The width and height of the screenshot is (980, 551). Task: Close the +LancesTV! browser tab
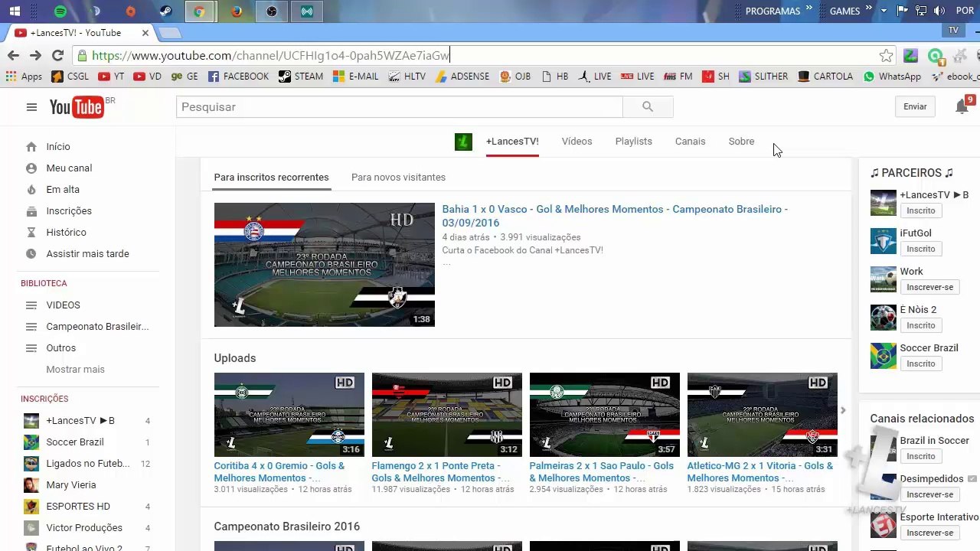pyautogui.click(x=145, y=33)
